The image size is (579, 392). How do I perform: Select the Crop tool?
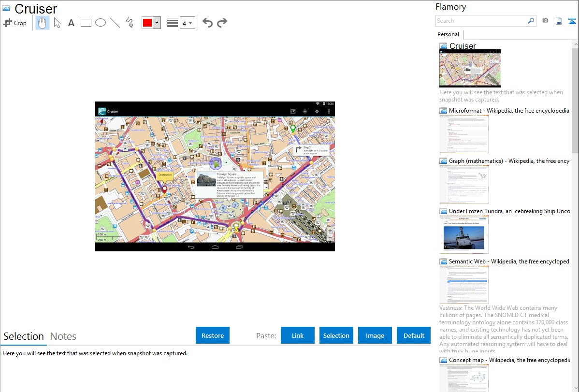tap(15, 23)
